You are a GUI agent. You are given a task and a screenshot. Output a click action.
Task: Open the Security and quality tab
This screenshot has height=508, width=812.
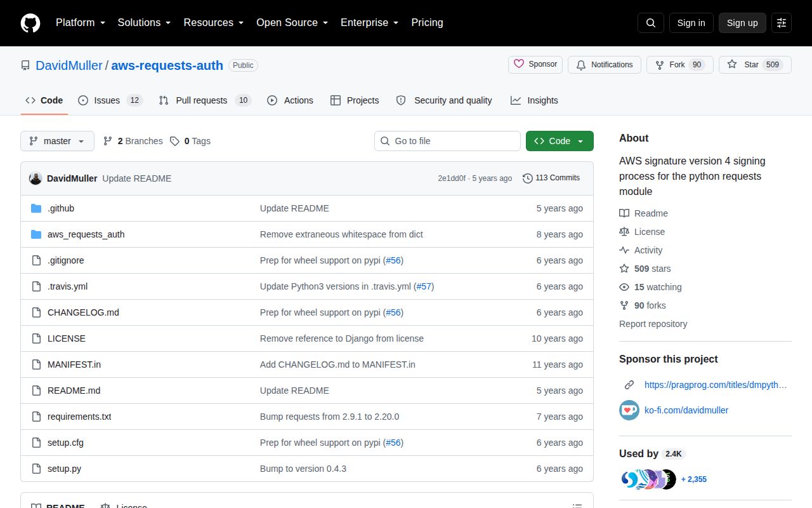point(444,100)
